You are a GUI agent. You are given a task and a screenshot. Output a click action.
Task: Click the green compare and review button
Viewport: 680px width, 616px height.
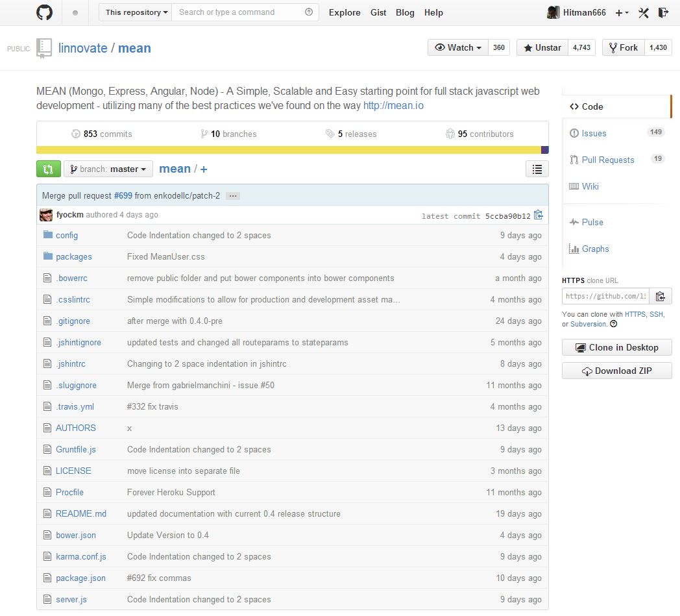[x=49, y=169]
